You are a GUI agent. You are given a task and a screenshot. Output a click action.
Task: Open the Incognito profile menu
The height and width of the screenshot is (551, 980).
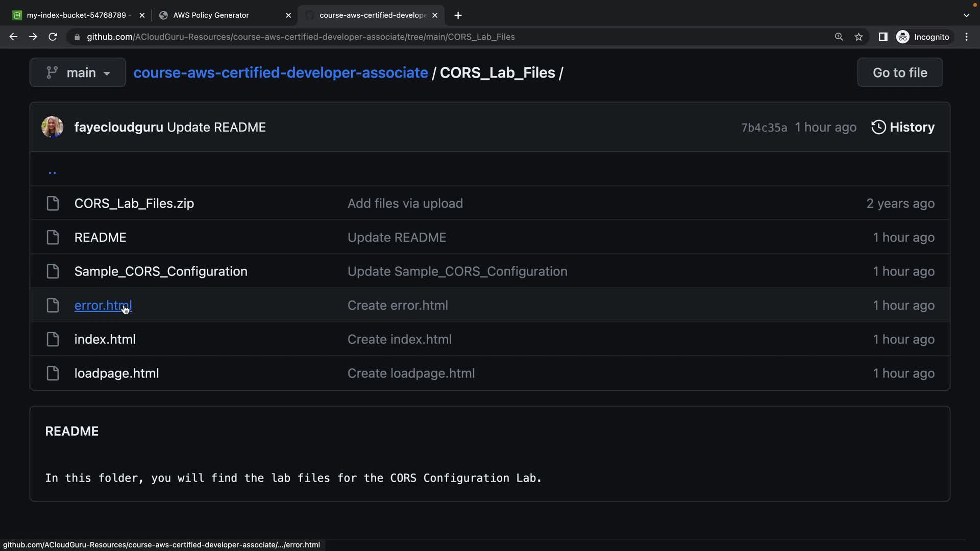(923, 37)
